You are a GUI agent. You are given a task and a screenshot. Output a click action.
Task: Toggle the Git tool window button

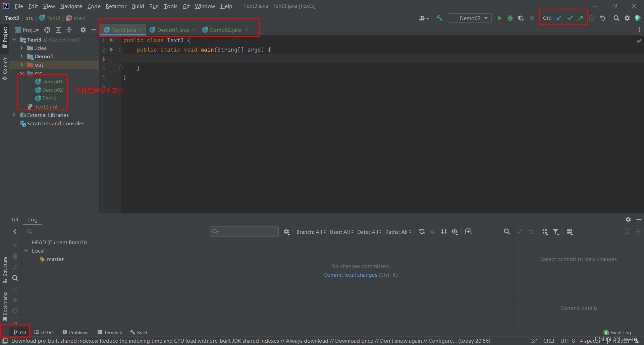click(20, 332)
